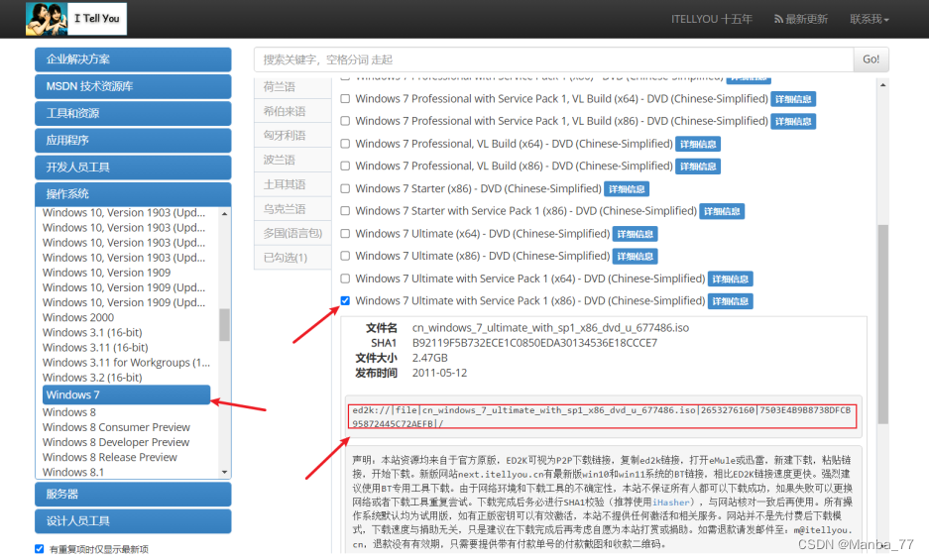The width and height of the screenshot is (929, 560).
Task: Click the file list scrollbar thumb
Action: (x=882, y=324)
